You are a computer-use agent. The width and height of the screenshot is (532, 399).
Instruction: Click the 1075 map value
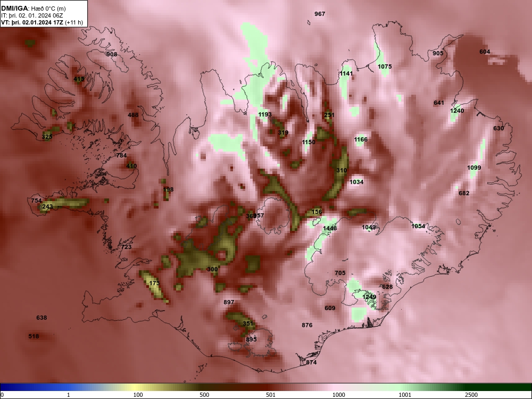pyautogui.click(x=385, y=67)
